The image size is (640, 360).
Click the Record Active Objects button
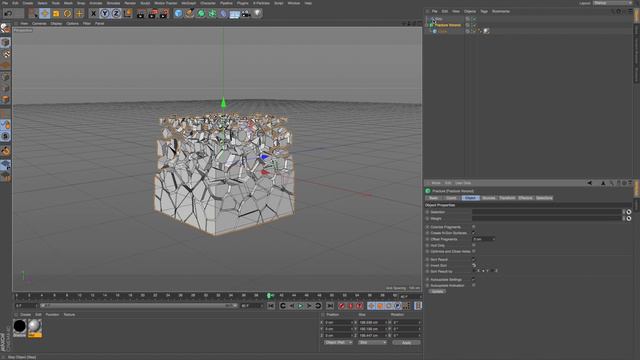pyautogui.click(x=342, y=306)
